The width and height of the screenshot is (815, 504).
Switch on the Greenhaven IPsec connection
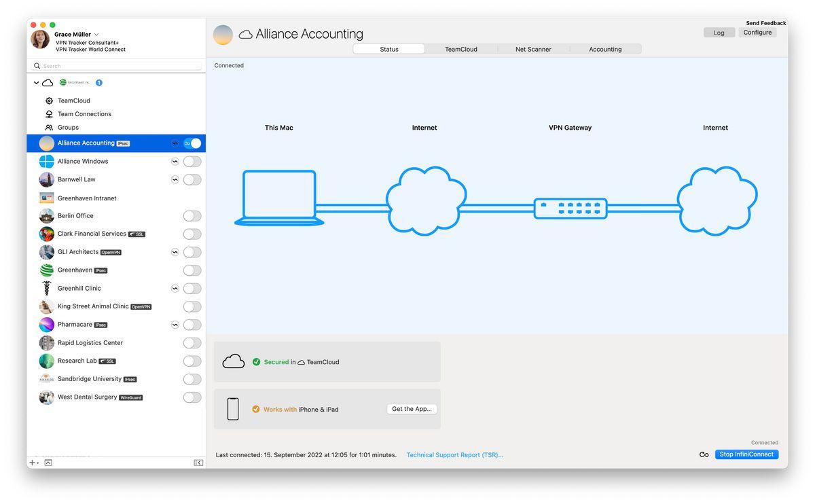192,270
